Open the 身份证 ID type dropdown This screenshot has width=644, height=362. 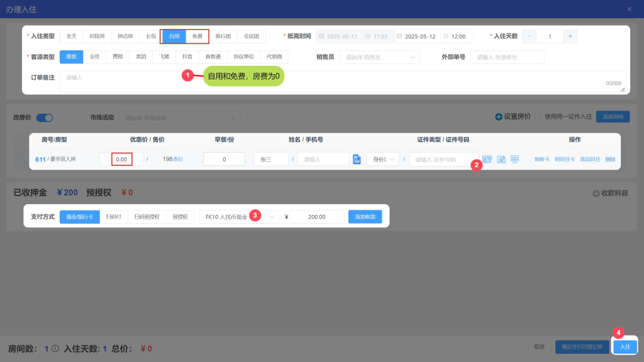click(382, 160)
